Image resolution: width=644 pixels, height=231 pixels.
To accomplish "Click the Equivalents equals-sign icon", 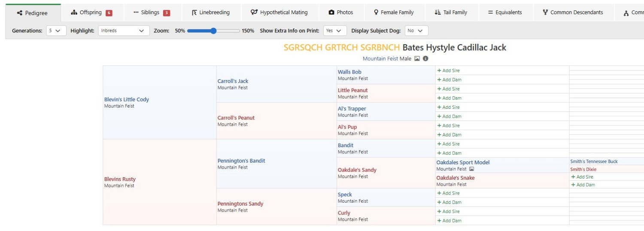I will coord(490,12).
